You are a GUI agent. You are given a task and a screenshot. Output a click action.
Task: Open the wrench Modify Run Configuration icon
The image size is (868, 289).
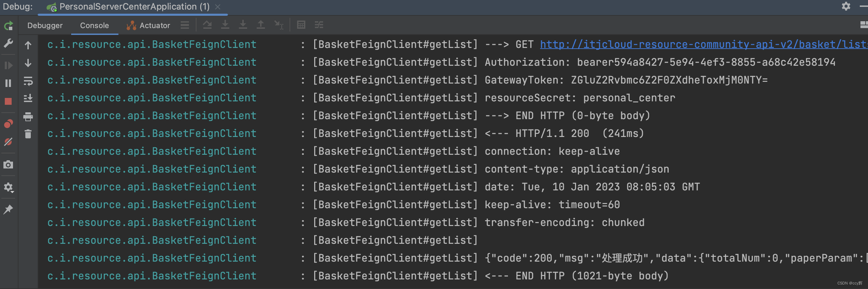coord(8,43)
